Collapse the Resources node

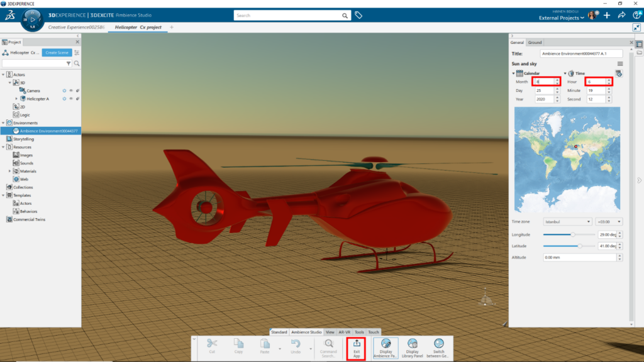pyautogui.click(x=3, y=147)
